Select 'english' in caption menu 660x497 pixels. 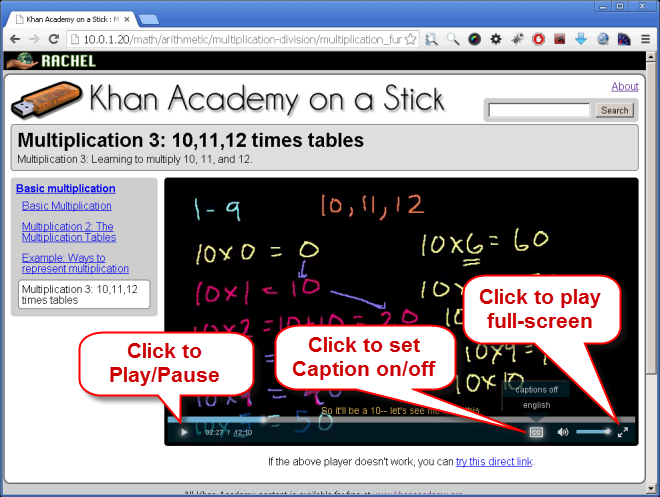tap(536, 405)
